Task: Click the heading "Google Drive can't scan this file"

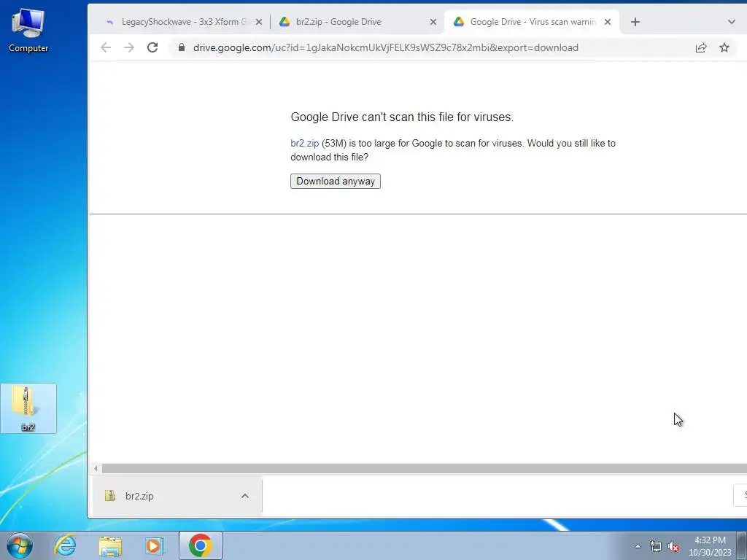Action: click(402, 117)
